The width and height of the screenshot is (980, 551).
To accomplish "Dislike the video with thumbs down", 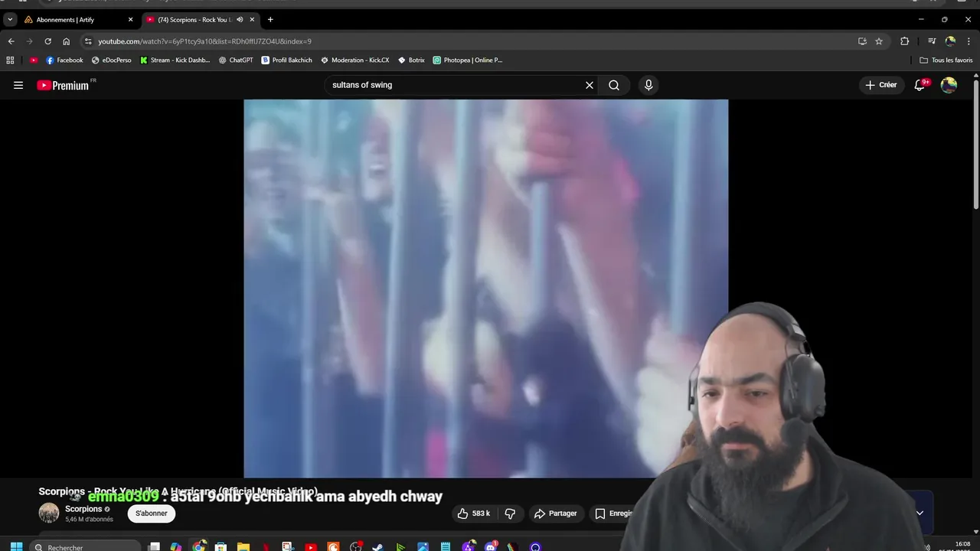I will [510, 514].
